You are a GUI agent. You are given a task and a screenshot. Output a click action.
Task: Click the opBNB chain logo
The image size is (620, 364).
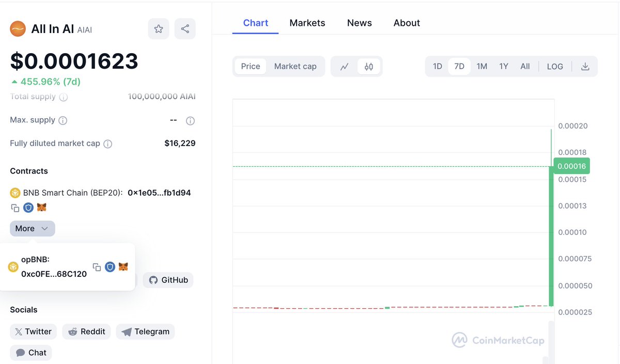point(13,267)
